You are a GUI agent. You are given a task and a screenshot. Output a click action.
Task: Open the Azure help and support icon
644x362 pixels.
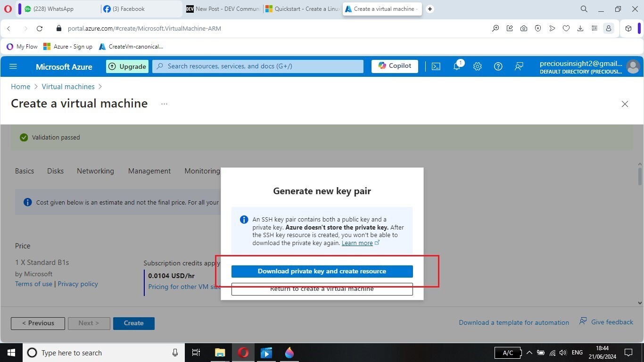tap(498, 66)
